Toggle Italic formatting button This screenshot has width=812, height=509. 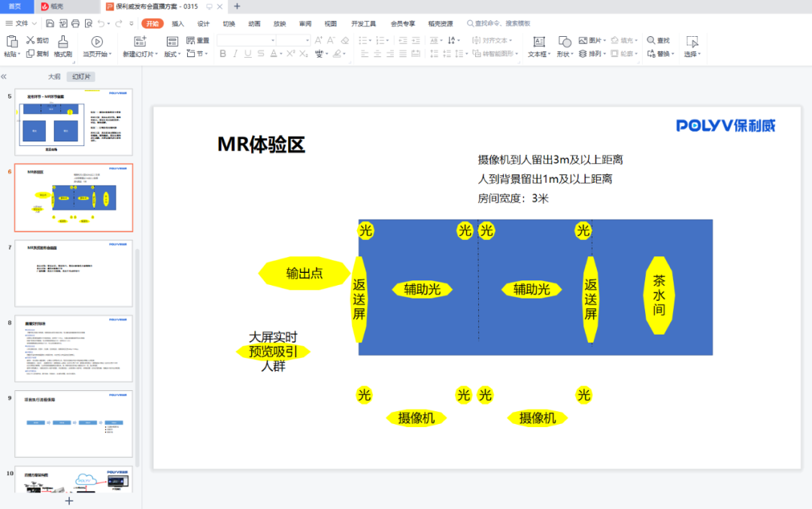pyautogui.click(x=235, y=54)
